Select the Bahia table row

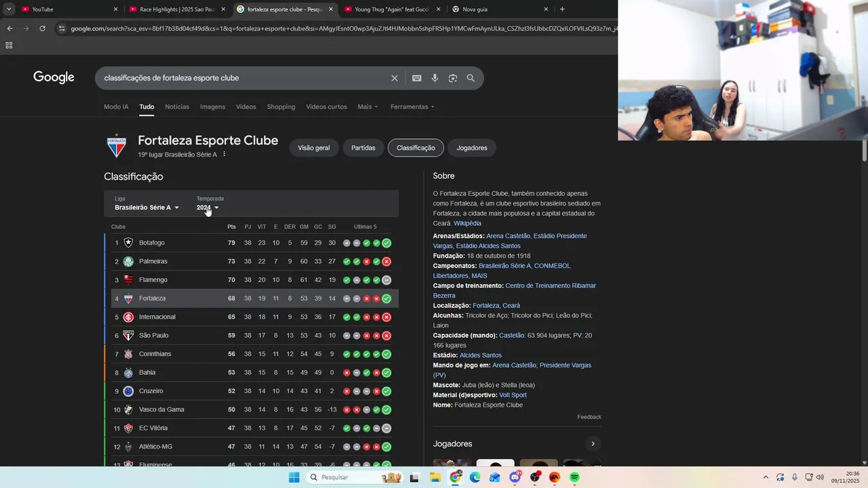(x=252, y=373)
